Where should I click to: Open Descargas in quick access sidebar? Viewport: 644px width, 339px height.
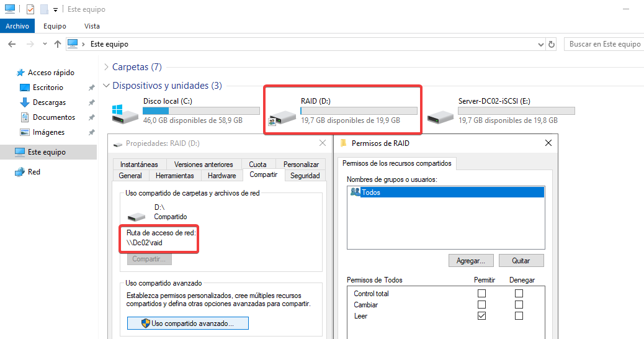(x=49, y=102)
